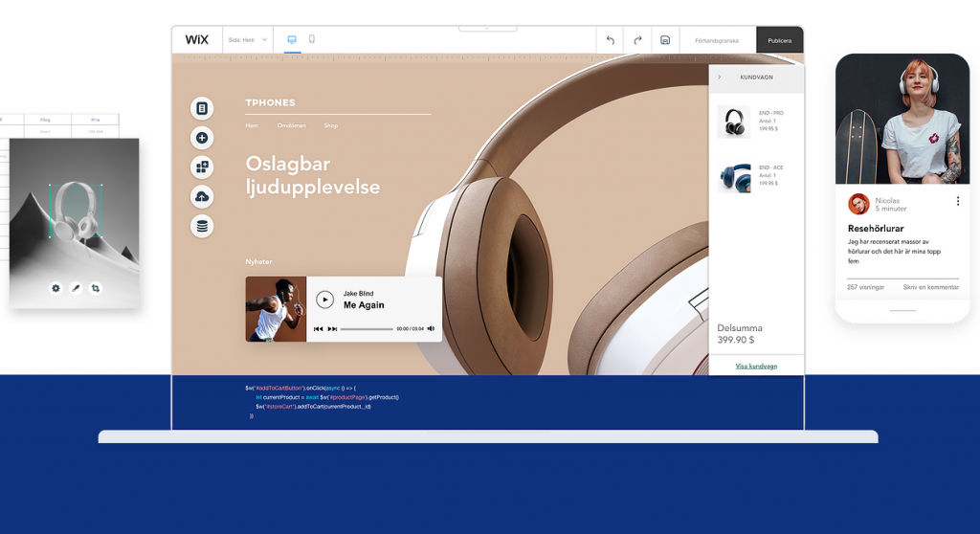The width and height of the screenshot is (980, 534).
Task: Click the save icon in toolbar
Action: 665,40
